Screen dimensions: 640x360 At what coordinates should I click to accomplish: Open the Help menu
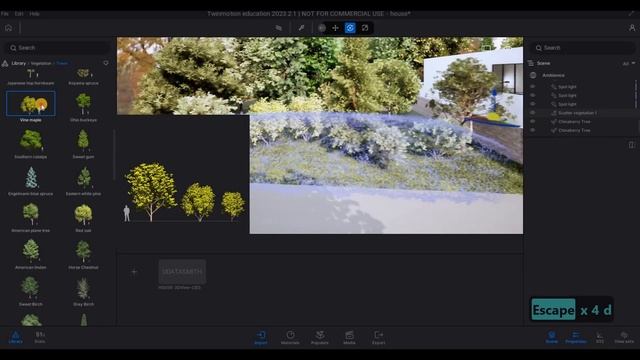(x=34, y=13)
